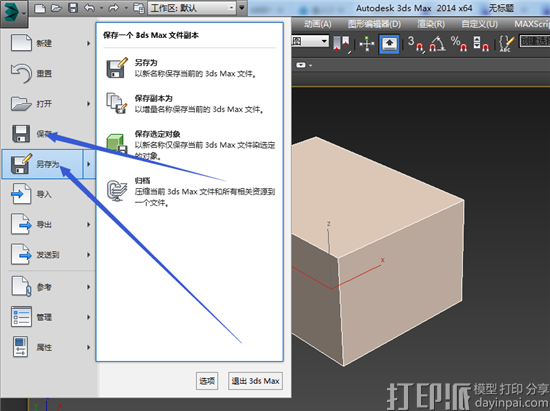Choose 保存副本为 (Save Copy As) option
This screenshot has width=550, height=411.
(x=189, y=103)
